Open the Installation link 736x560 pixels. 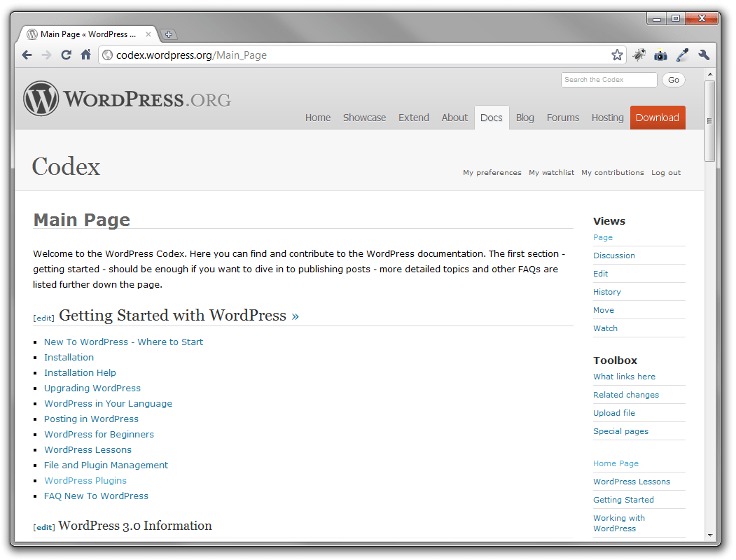coord(69,358)
